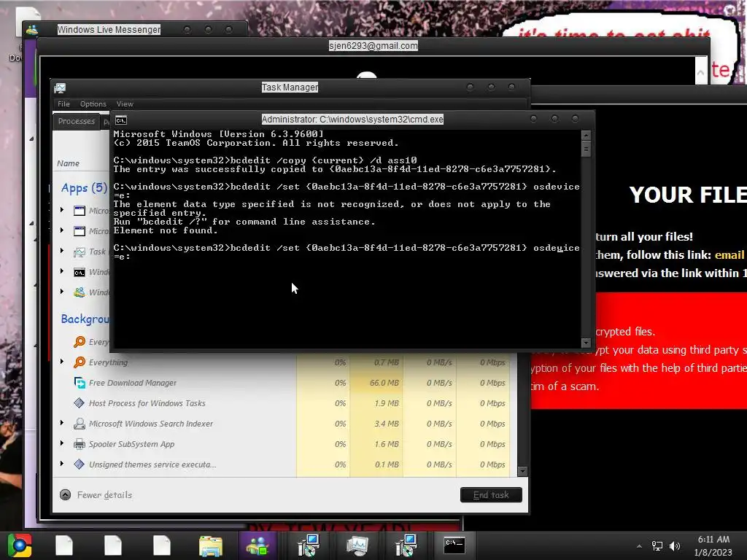Screen dimensions: 747x560
Task: Expand the Unsigned themes service row
Action: 62,463
